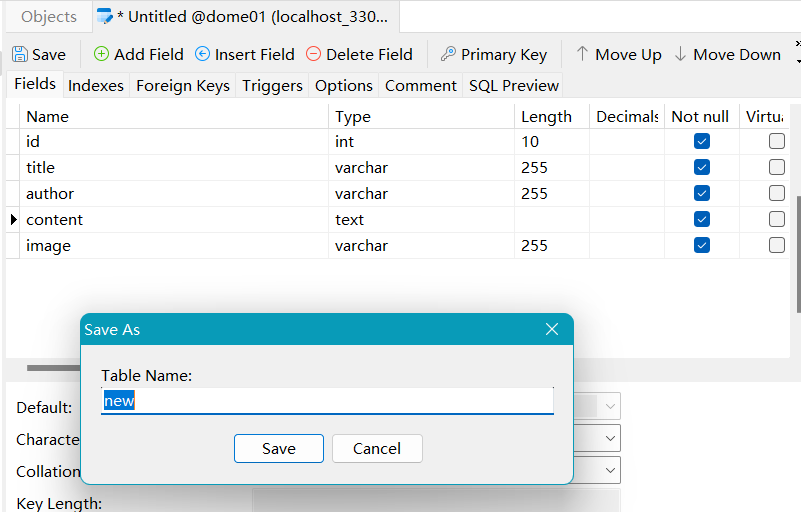Open the Foreign Keys tab

[x=183, y=85]
